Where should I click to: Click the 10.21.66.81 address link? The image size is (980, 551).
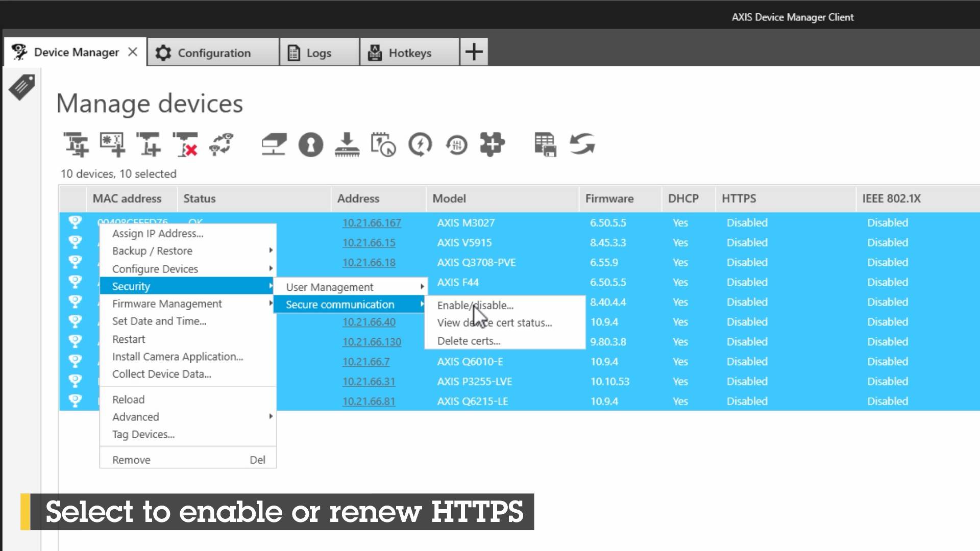click(368, 402)
